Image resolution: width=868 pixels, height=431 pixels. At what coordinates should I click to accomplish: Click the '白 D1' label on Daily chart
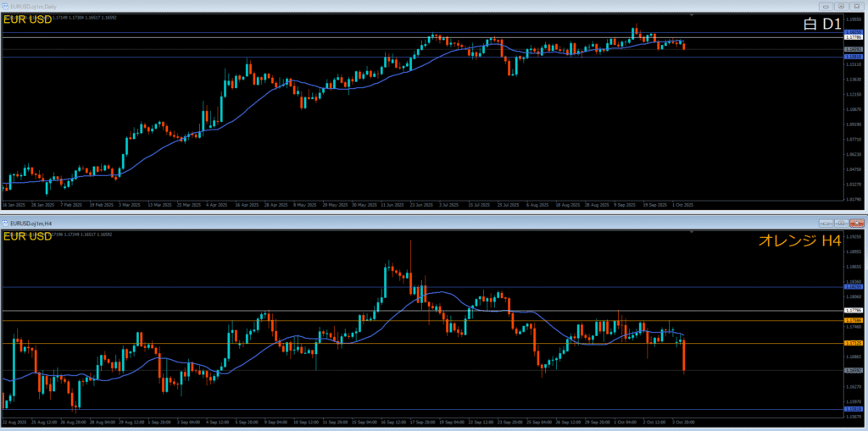[x=822, y=25]
